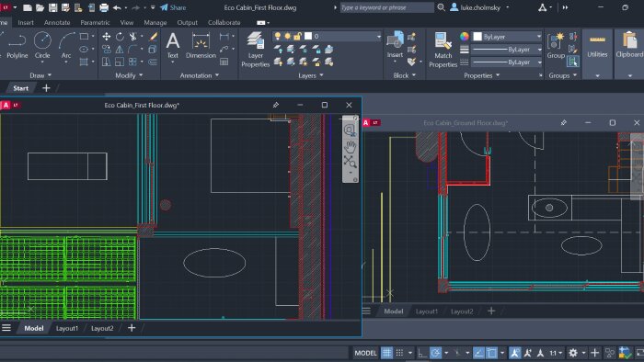Choose the Rotate tool in Modify panel

[x=120, y=37]
